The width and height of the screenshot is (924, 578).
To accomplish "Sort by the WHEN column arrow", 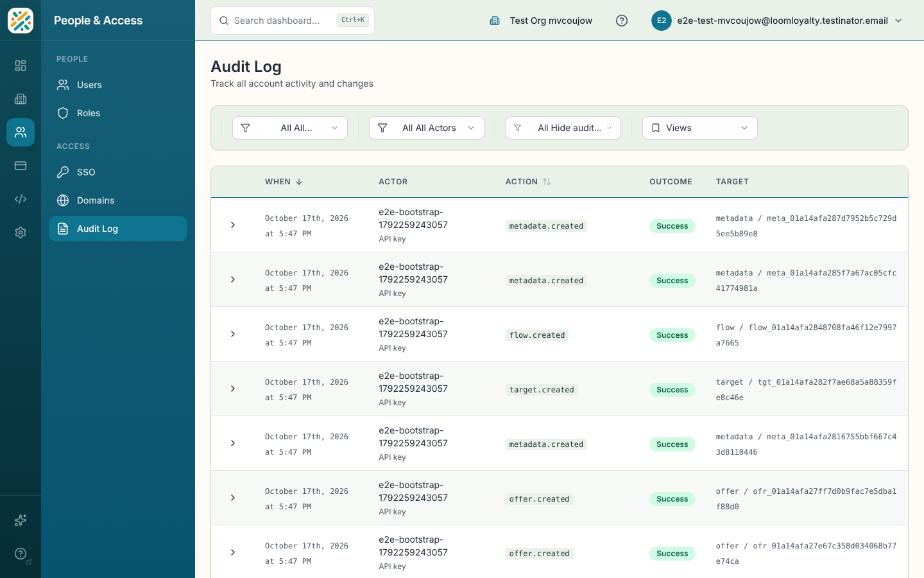I will click(x=299, y=182).
